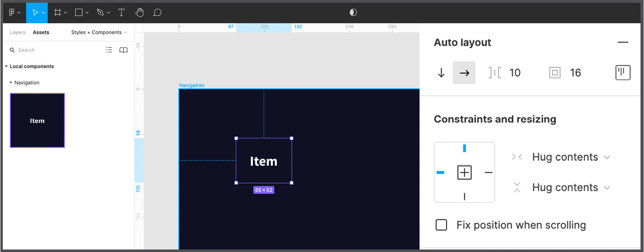The image size is (644, 252).
Task: Select the Move tool
Action: pyautogui.click(x=35, y=12)
